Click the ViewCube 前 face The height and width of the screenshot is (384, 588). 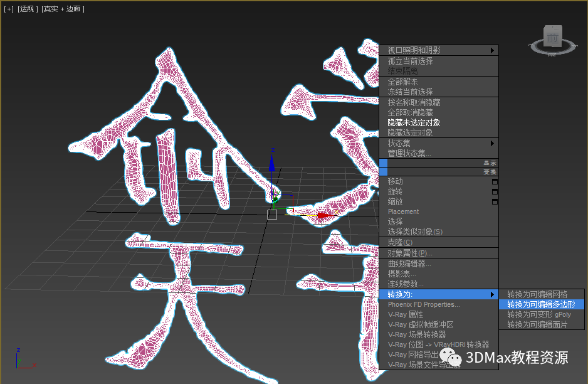click(552, 37)
